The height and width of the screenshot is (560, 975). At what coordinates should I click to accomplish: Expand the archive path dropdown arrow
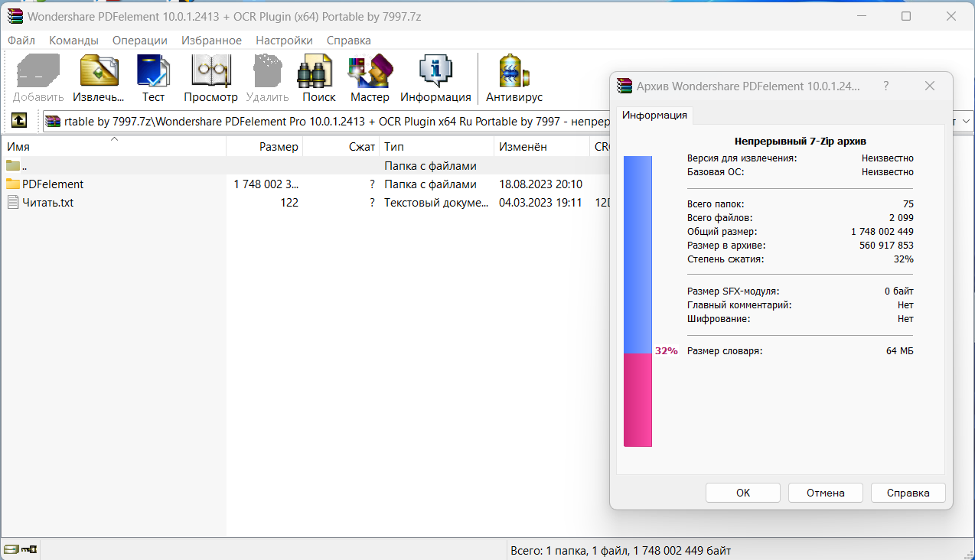point(965,120)
